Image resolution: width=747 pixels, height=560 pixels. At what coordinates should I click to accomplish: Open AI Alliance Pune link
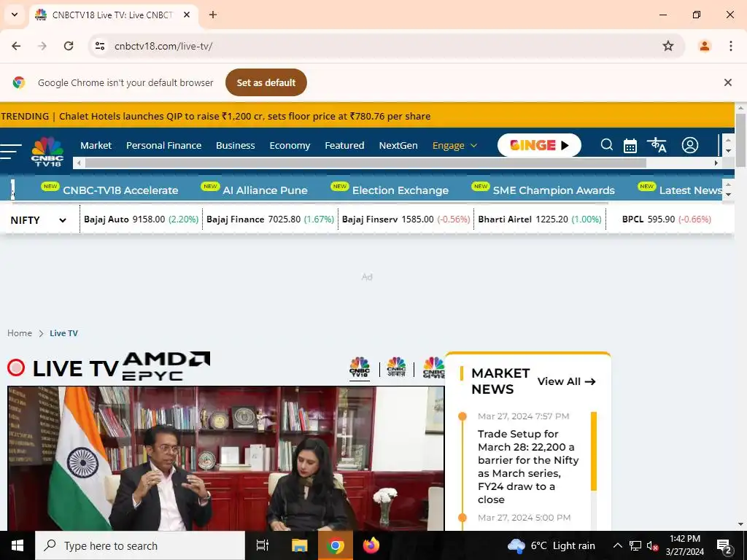pyautogui.click(x=265, y=190)
